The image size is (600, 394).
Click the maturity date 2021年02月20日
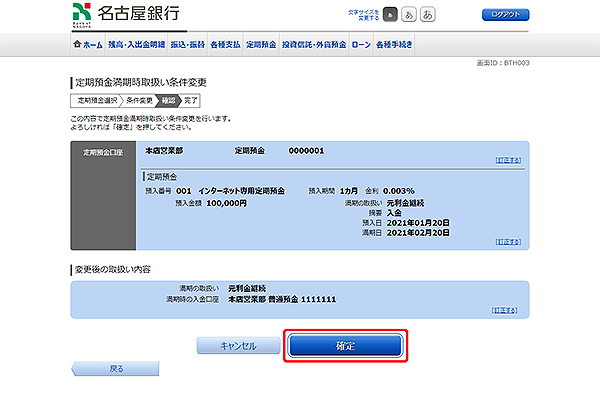(x=418, y=233)
